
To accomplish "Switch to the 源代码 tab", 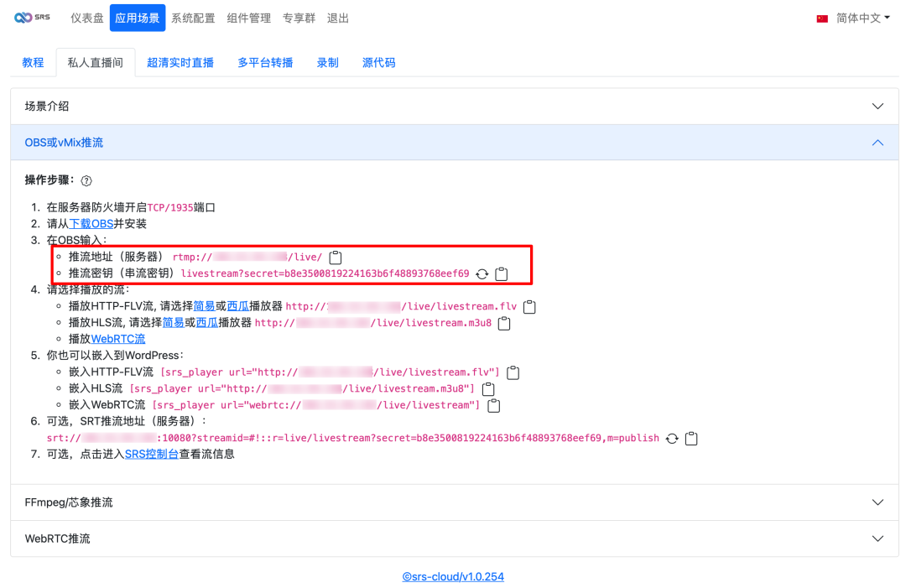I will [x=378, y=62].
